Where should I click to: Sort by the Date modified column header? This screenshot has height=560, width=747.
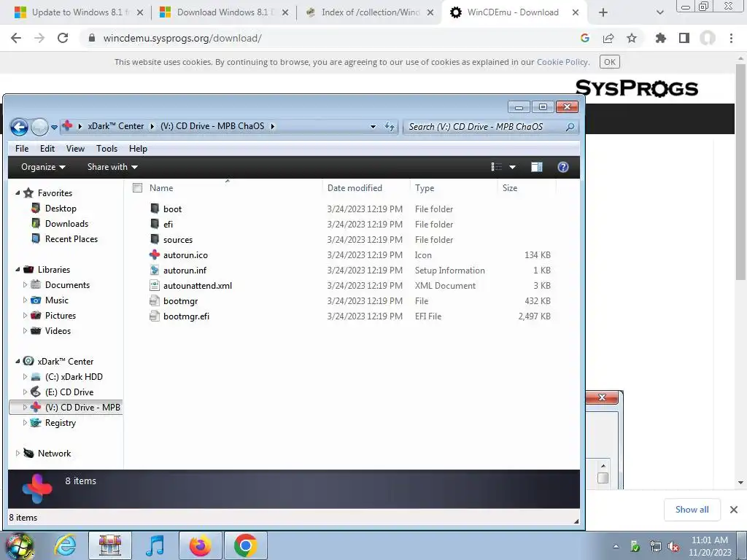[355, 188]
